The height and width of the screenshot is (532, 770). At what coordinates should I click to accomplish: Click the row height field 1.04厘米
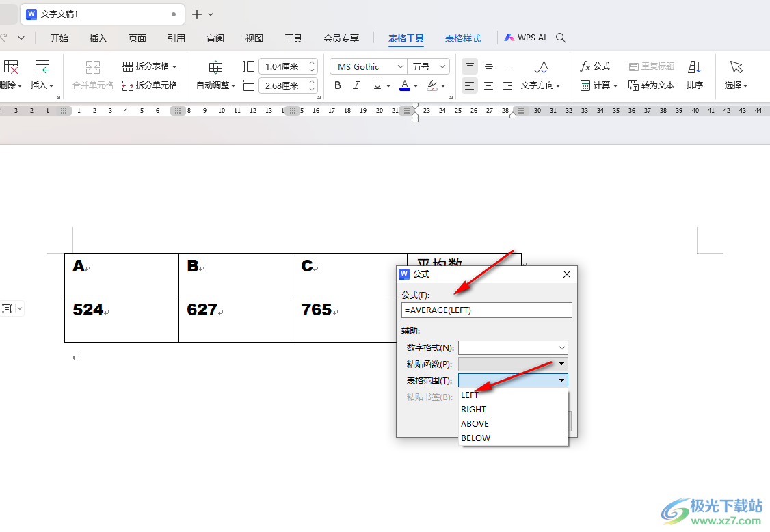(283, 66)
